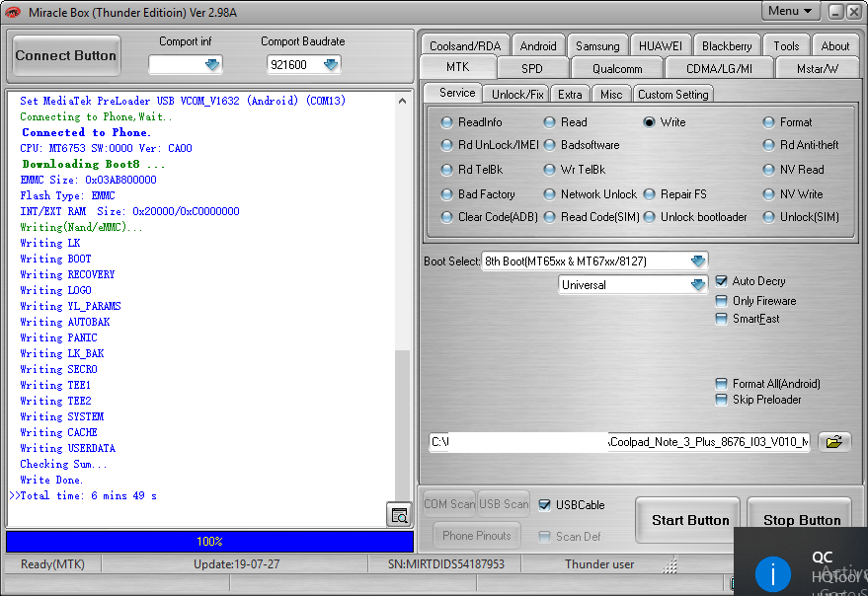Choose the Unlock(SIM) radio option

(768, 217)
